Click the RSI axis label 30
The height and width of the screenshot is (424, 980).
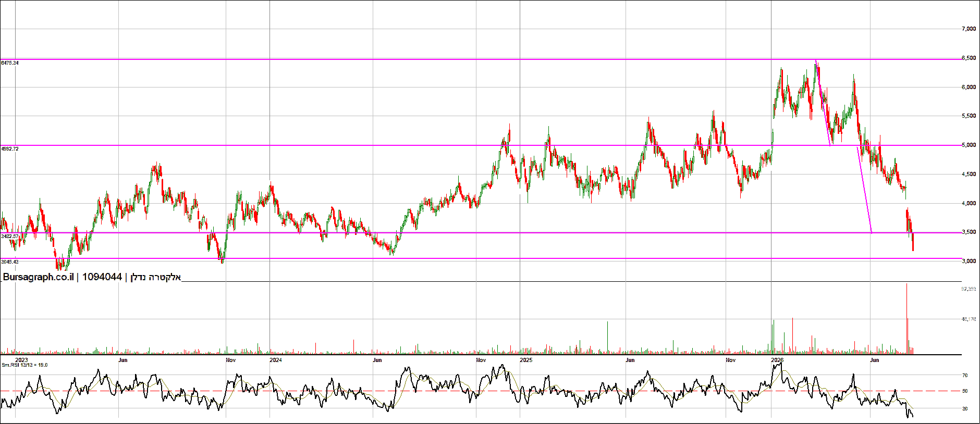tap(965, 409)
